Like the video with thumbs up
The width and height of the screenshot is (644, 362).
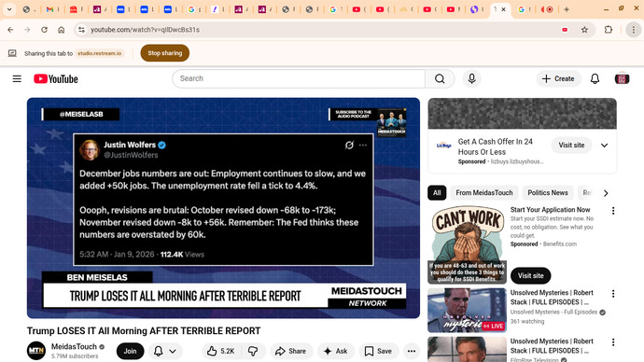(x=222, y=351)
